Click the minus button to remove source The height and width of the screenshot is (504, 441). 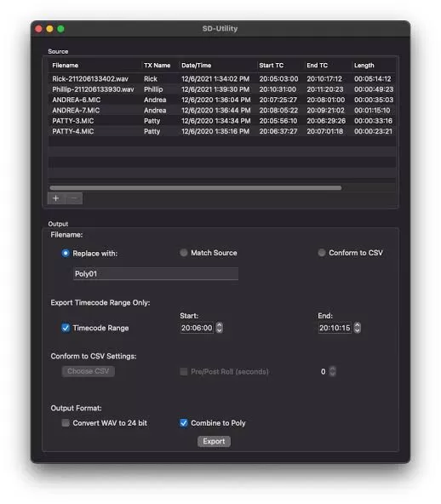74,198
